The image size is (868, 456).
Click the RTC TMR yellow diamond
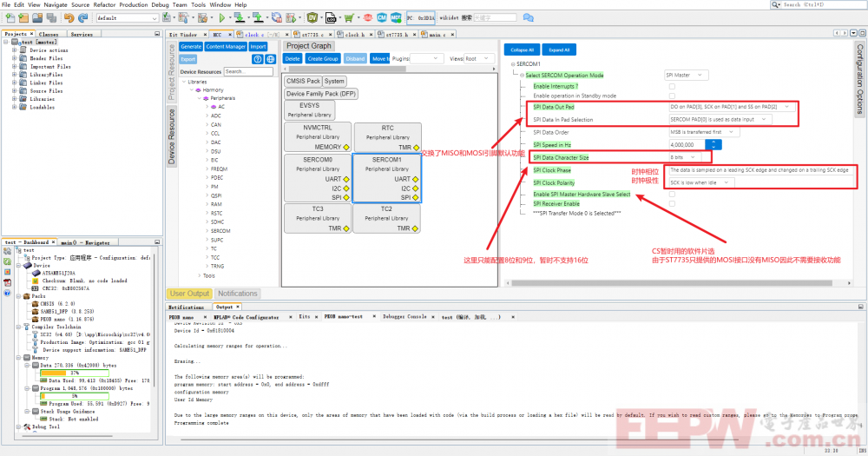coord(417,148)
